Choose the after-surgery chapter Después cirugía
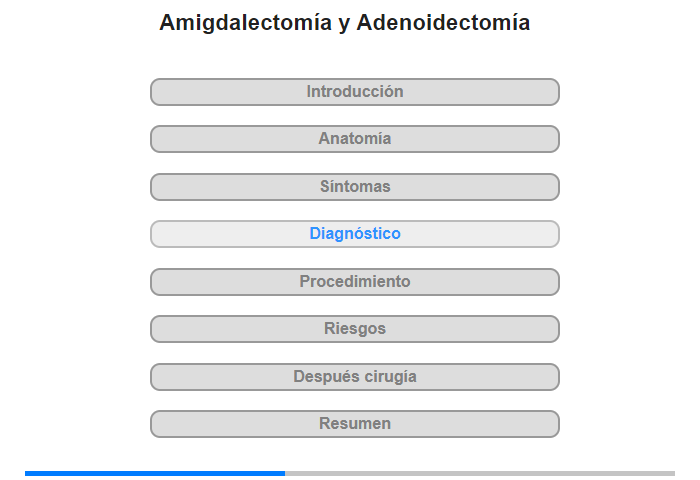The width and height of the screenshot is (700, 480). [354, 377]
